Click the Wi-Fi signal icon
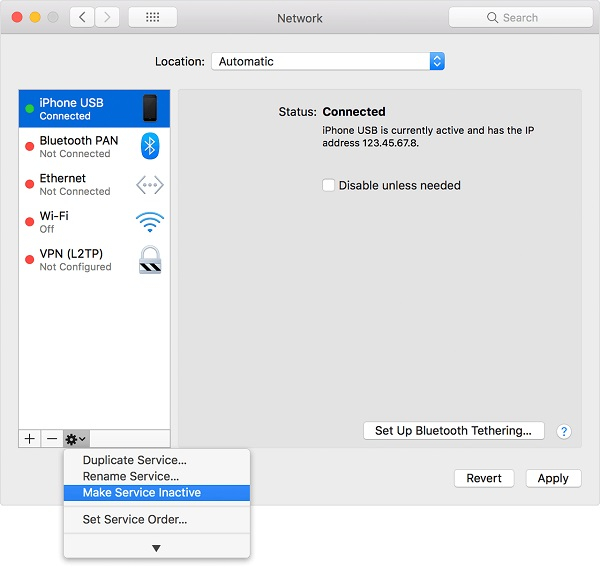The width and height of the screenshot is (600, 567). coord(150,222)
